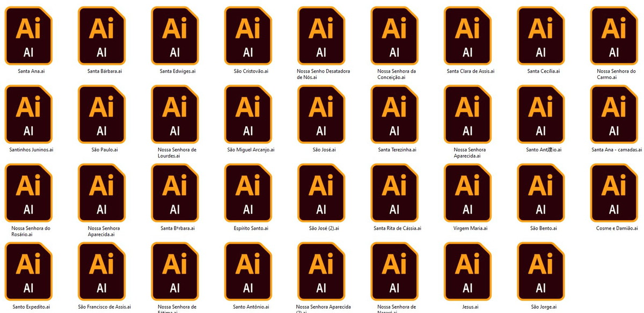
Task: Click the file name 'Santa Bárbara.ai'
Action: point(105,71)
